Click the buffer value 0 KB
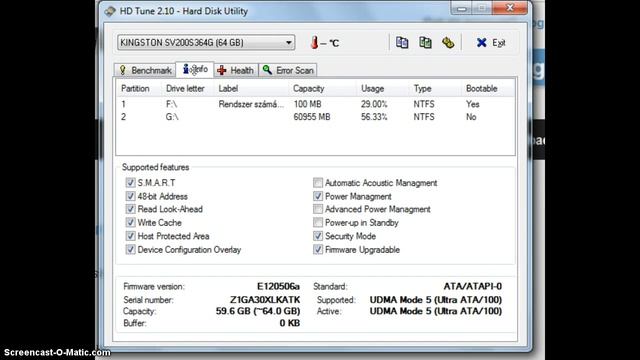 point(290,323)
